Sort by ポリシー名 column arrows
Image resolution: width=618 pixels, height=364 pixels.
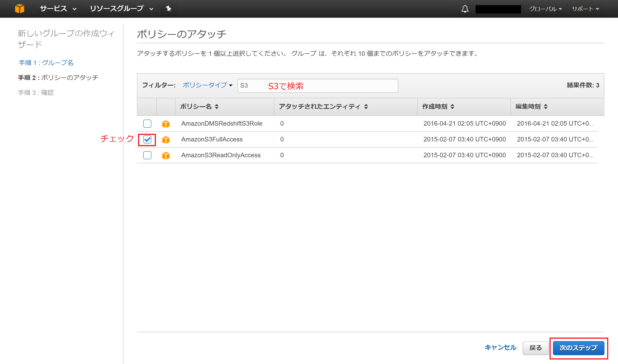pos(216,107)
